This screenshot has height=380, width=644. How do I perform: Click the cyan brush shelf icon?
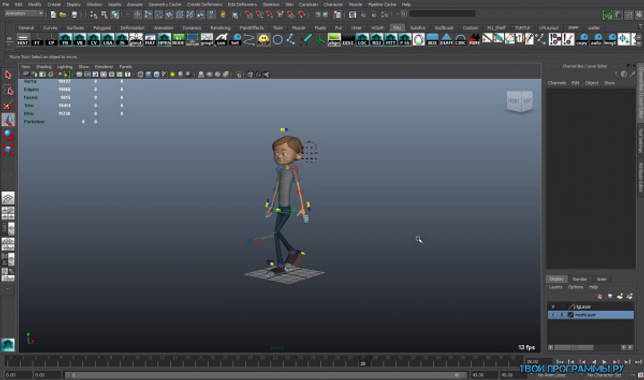pyautogui.click(x=307, y=39)
